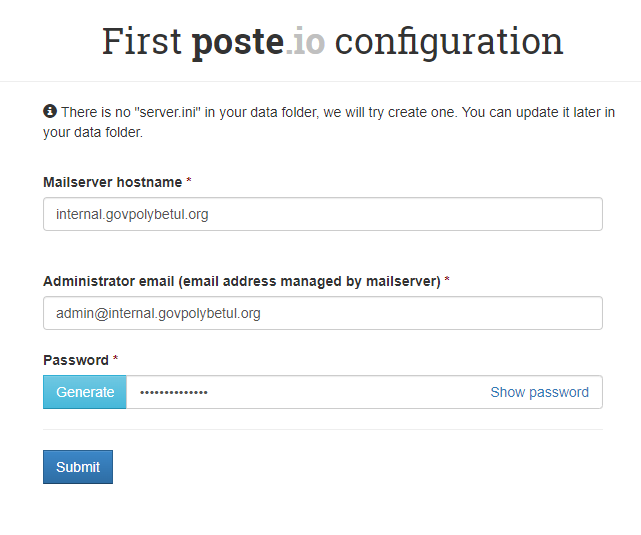The height and width of the screenshot is (535, 641).
Task: Focus the Mailserver hostname input field
Action: 323,214
